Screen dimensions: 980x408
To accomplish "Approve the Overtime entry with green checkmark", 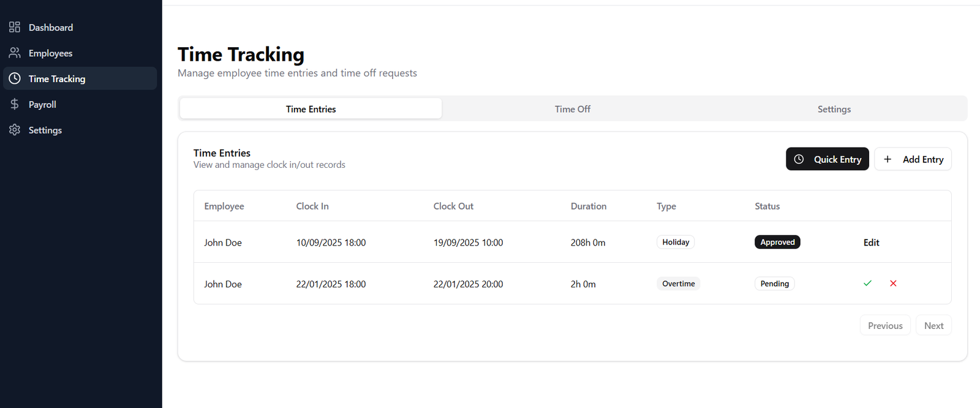I will tap(867, 283).
